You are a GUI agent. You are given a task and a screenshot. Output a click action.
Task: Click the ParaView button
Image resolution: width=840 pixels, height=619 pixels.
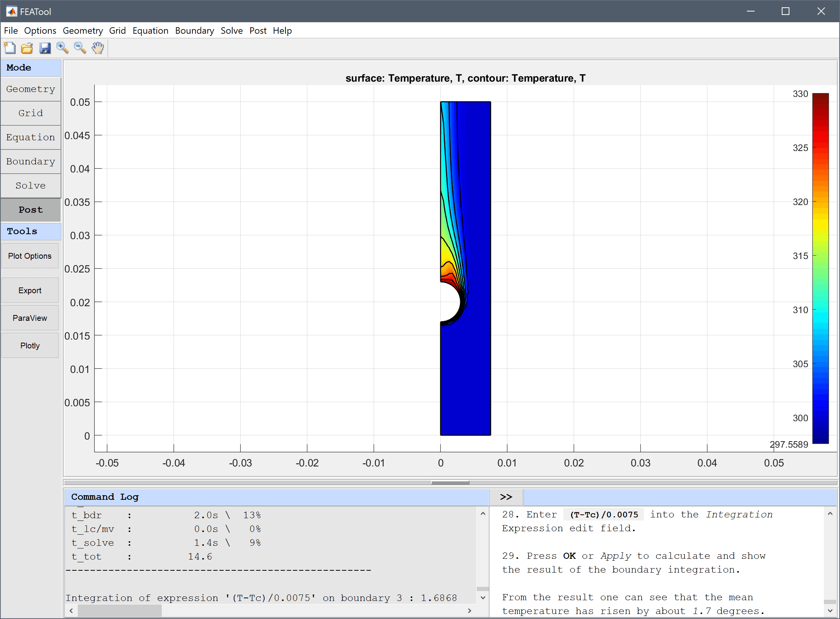[30, 318]
